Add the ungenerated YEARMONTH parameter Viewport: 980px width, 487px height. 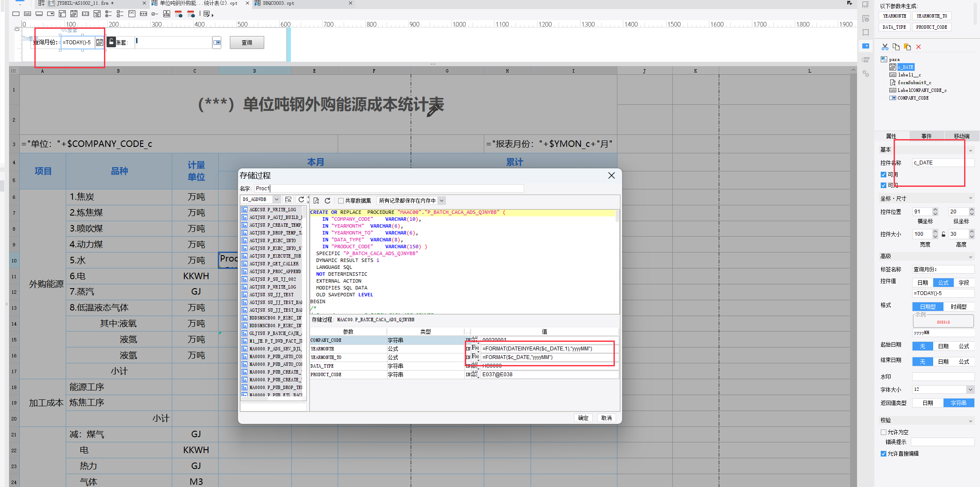894,16
